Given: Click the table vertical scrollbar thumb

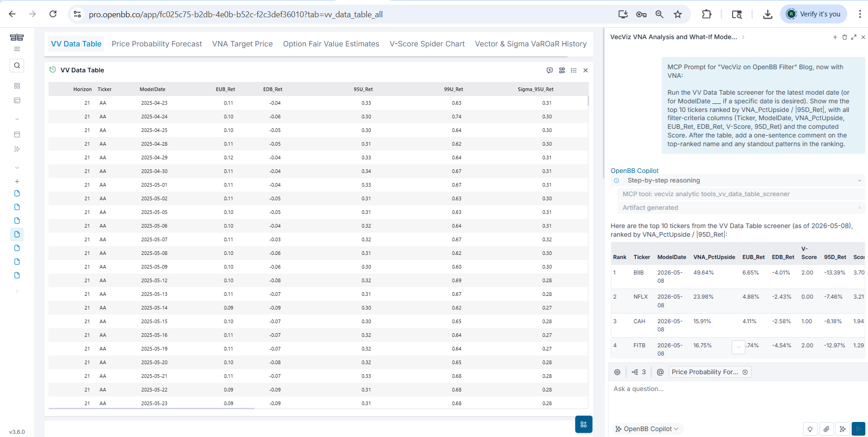Looking at the screenshot, I should point(588,101).
